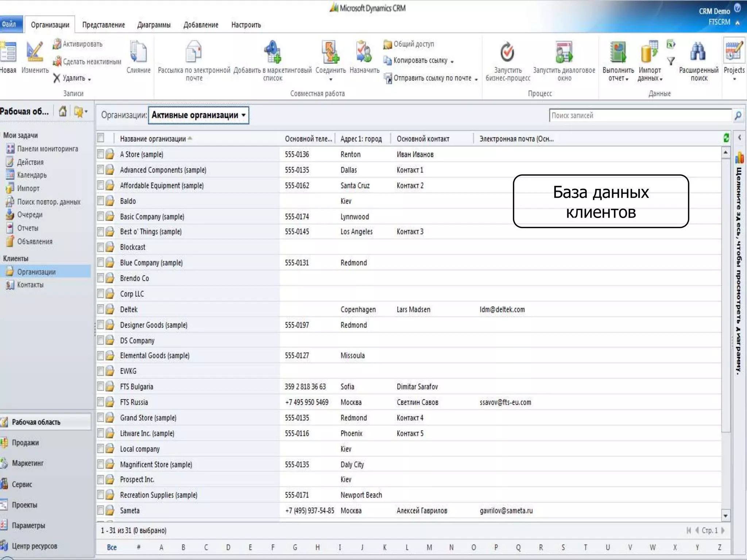Switch to the Диаграммы ribbon tab
This screenshot has width=747, height=560.
(x=154, y=25)
